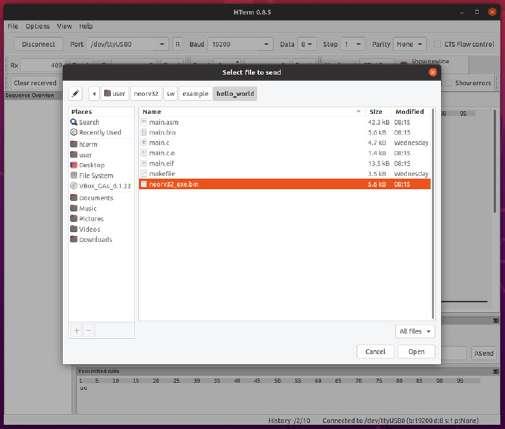Screen dimensions: 505x429
Task: Select the main.bin file
Action: pyautogui.click(x=285, y=132)
